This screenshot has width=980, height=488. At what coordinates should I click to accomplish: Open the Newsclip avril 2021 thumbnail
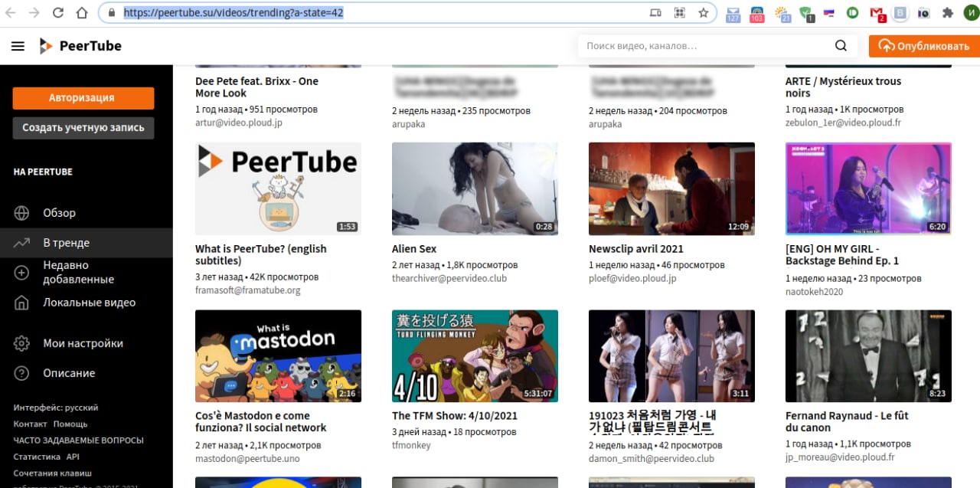point(671,188)
